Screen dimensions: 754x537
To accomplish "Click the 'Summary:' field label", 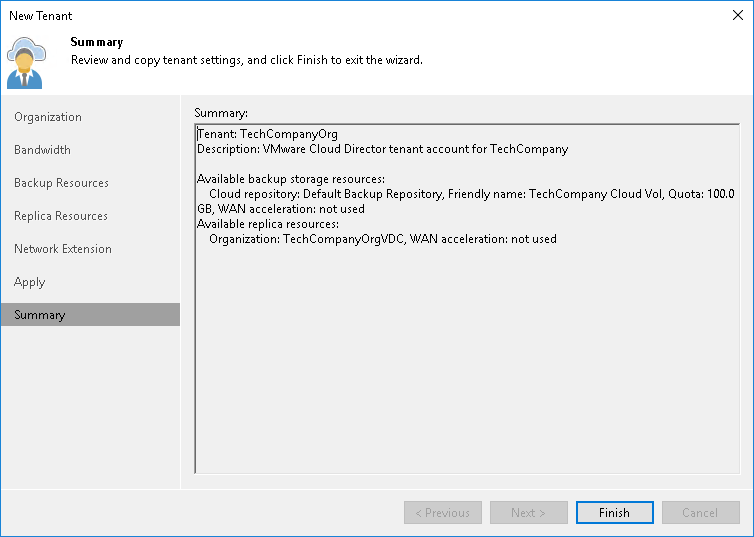I will click(221, 113).
